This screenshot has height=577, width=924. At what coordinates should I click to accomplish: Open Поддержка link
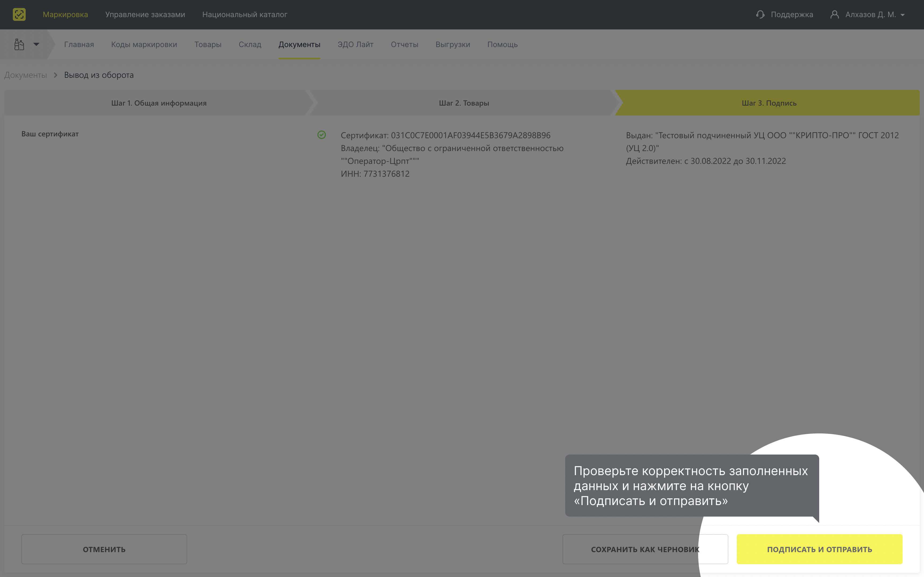(x=792, y=14)
